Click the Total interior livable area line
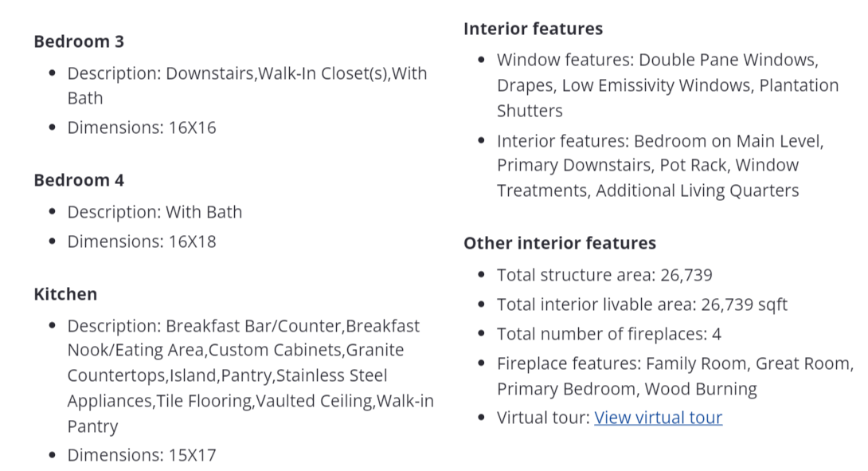Image resolution: width=868 pixels, height=471 pixels. [x=642, y=304]
